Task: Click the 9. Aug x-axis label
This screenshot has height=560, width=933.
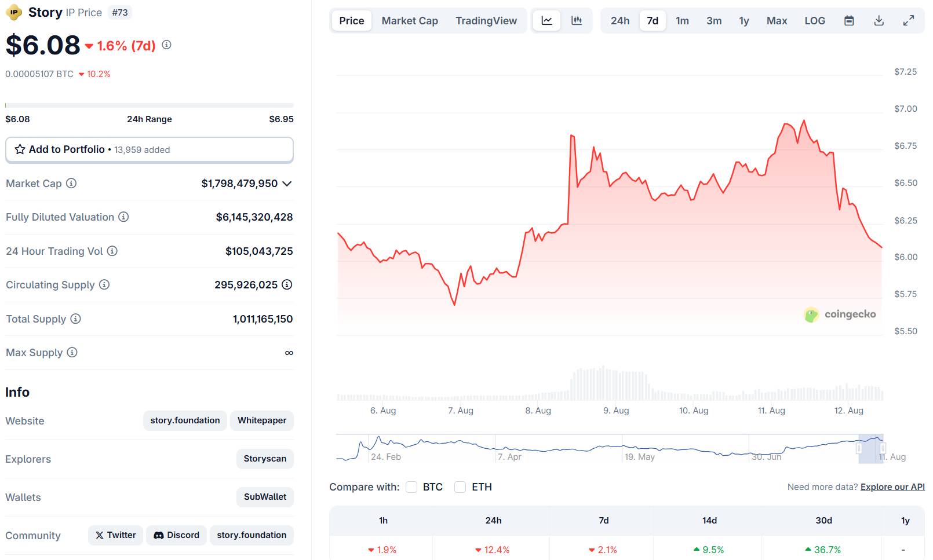Action: 616,411
